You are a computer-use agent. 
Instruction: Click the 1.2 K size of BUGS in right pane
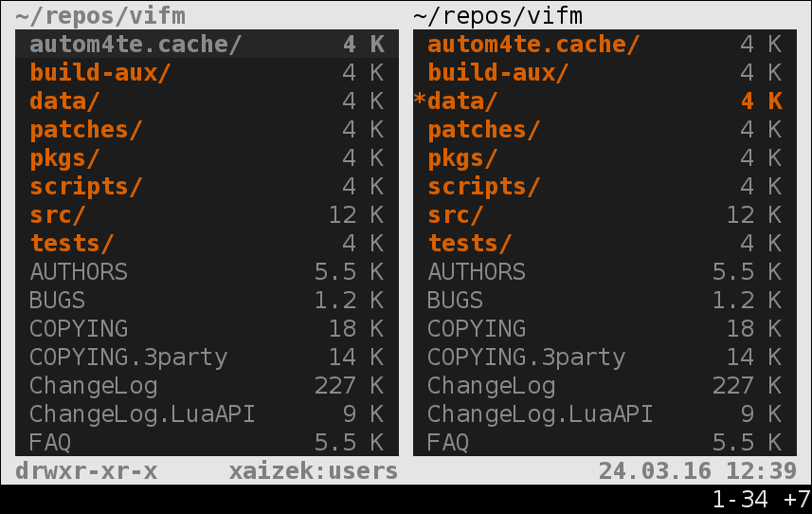[x=747, y=301]
